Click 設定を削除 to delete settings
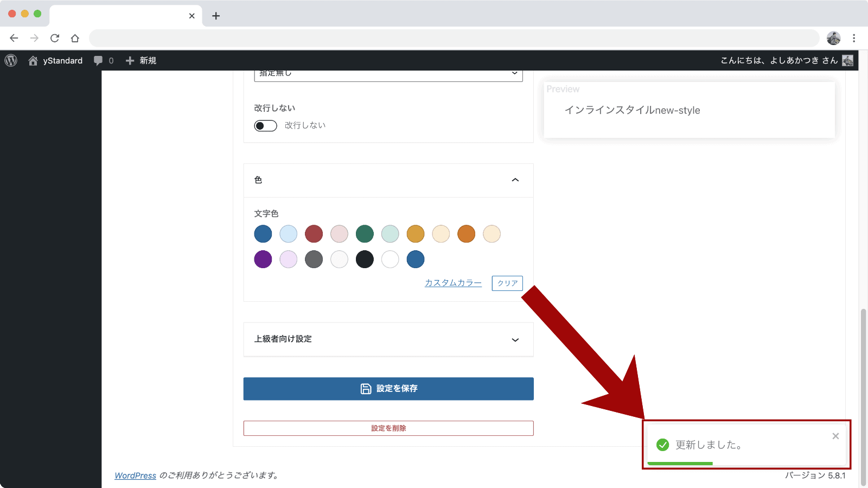868x488 pixels. (x=388, y=428)
